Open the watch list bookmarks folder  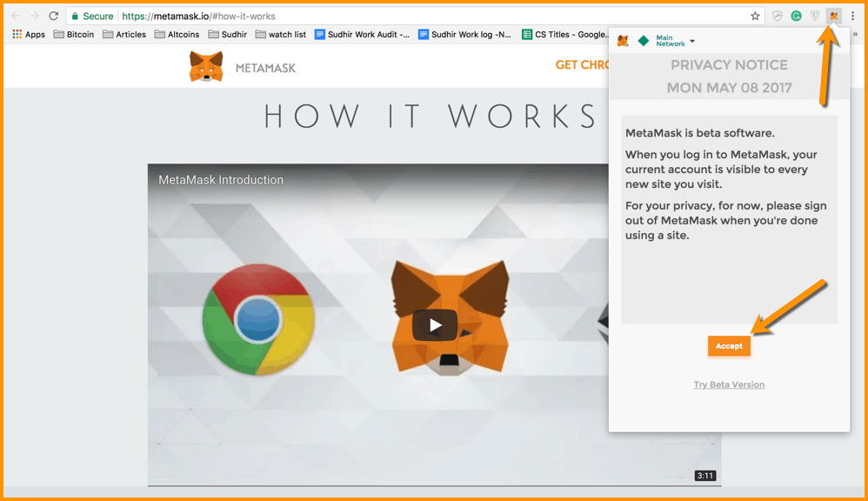(281, 34)
